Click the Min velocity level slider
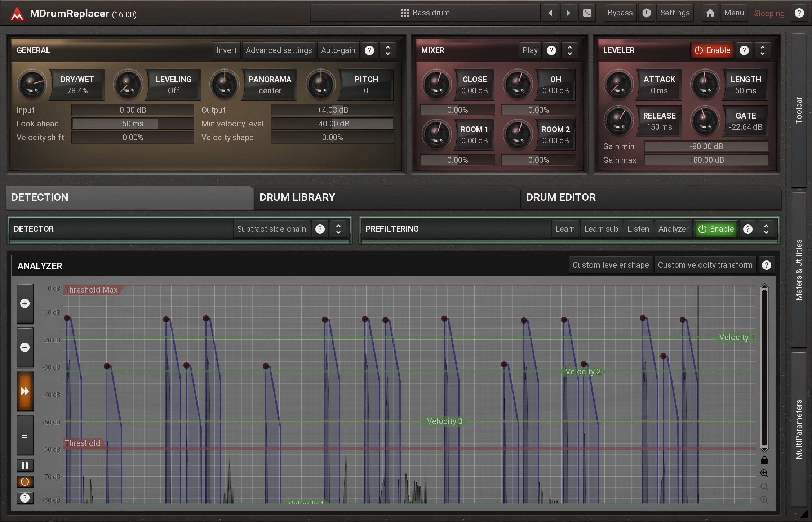Image resolution: width=812 pixels, height=522 pixels. (x=332, y=124)
